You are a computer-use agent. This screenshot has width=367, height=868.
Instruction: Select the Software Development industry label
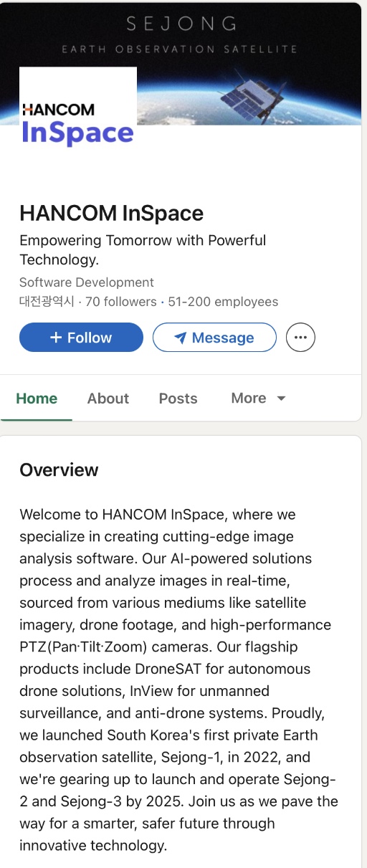[x=87, y=282]
